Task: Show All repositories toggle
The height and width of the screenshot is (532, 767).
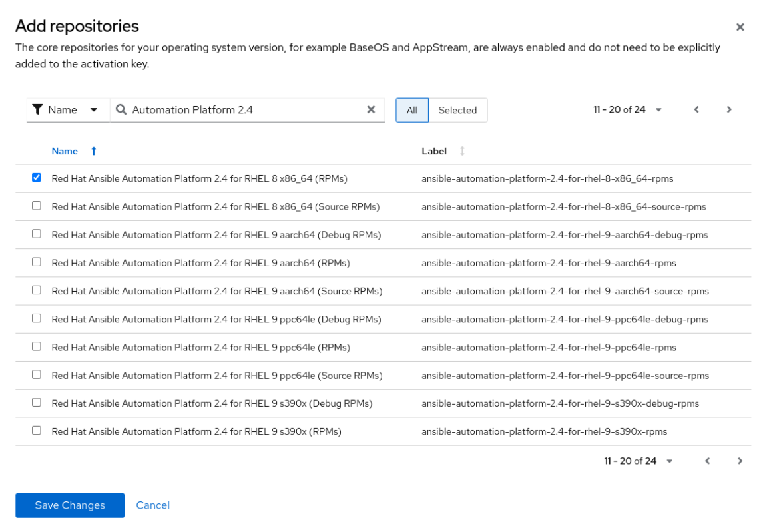Action: (412, 111)
